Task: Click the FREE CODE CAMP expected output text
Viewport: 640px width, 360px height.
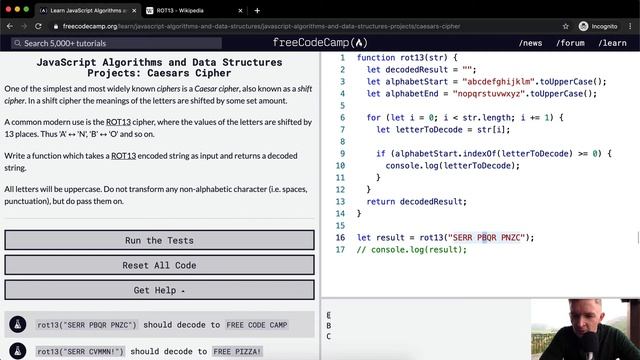Action: (257, 325)
